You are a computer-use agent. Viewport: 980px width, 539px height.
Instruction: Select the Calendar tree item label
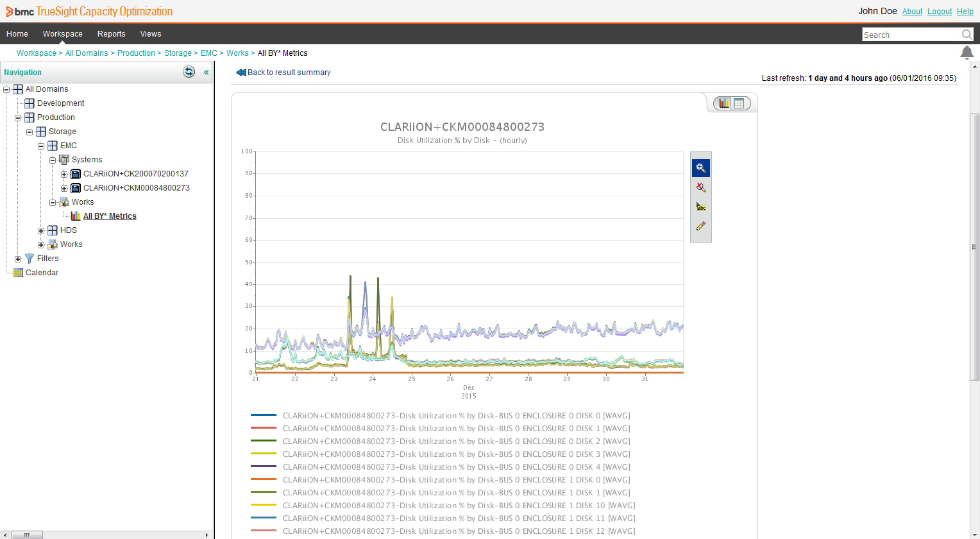click(x=42, y=273)
